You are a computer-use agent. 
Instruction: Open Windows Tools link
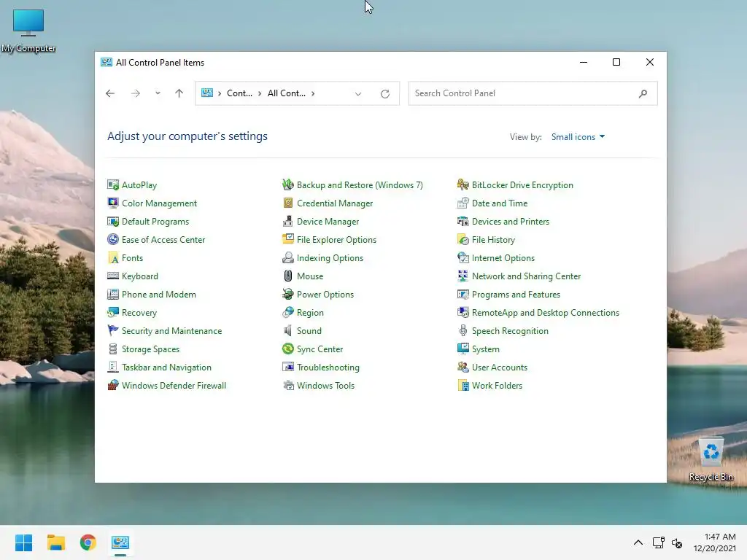point(325,385)
